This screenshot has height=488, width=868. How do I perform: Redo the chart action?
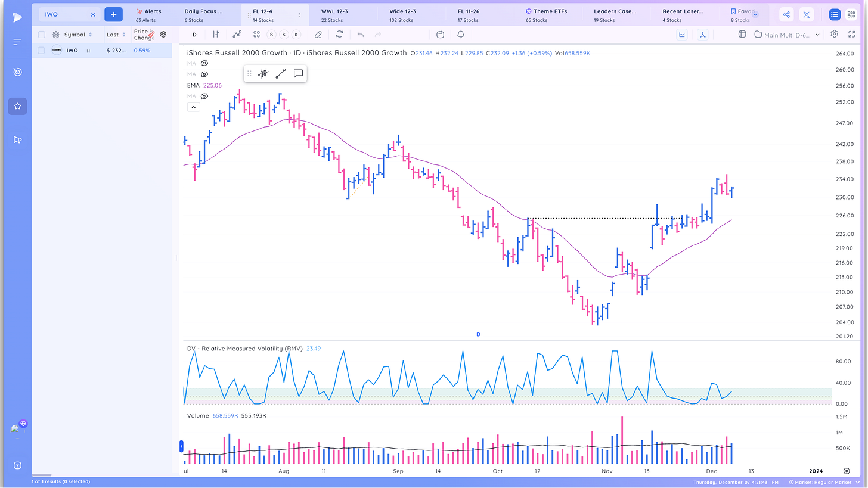(377, 35)
